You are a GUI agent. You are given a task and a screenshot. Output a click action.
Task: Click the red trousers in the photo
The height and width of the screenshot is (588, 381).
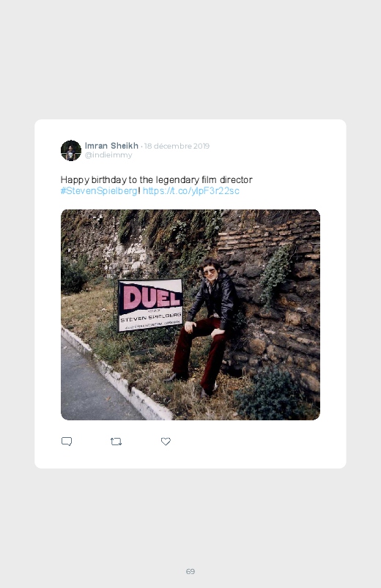coord(200,351)
